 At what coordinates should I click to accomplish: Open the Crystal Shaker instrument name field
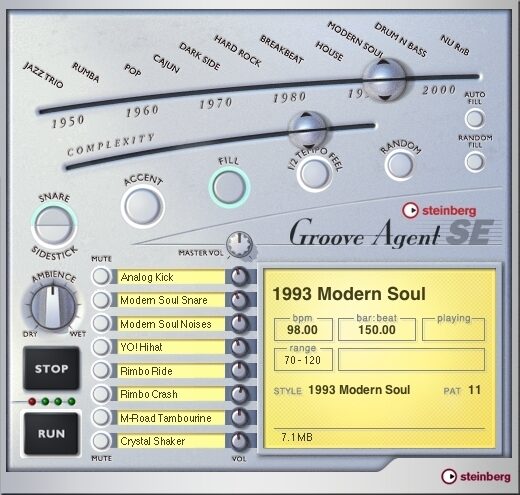(x=171, y=441)
